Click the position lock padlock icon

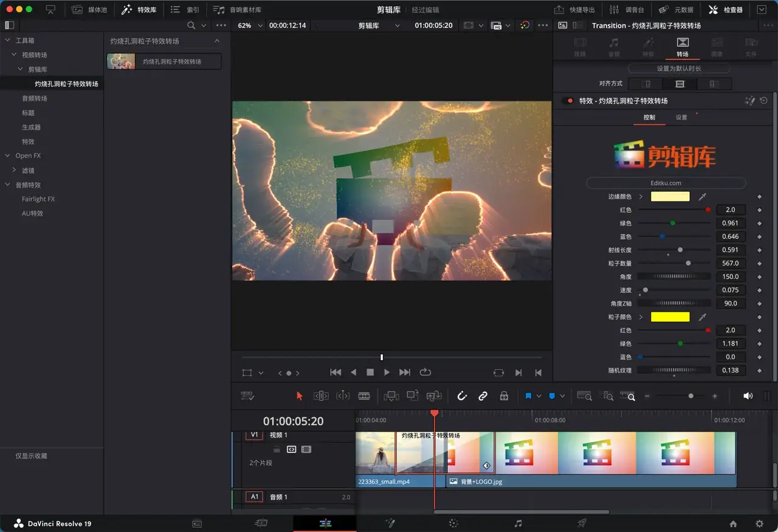(x=504, y=396)
